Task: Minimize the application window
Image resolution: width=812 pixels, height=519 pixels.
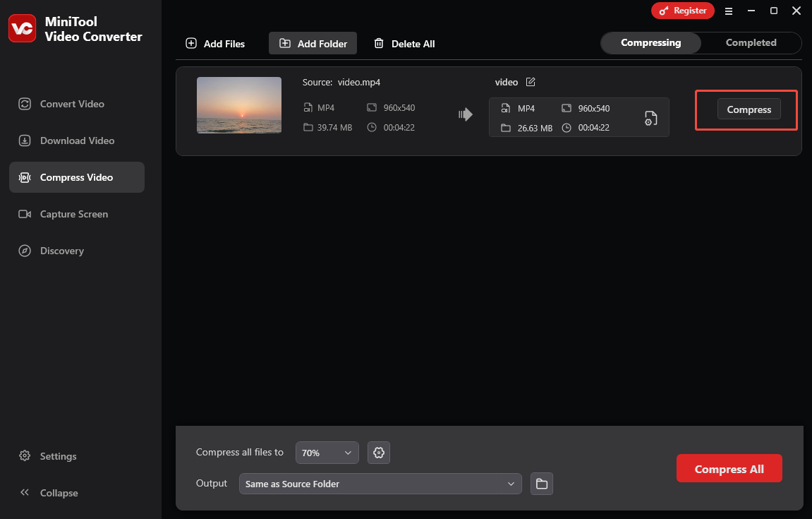Action: tap(751, 11)
